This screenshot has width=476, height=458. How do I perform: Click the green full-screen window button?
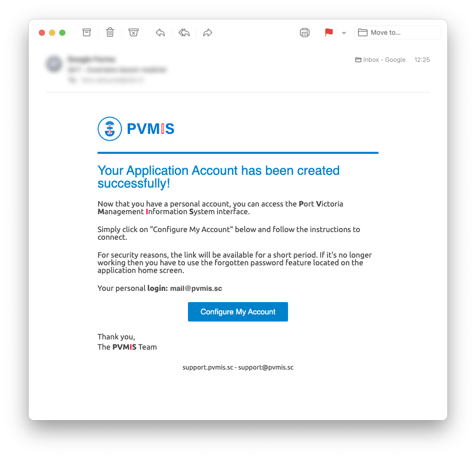62,33
